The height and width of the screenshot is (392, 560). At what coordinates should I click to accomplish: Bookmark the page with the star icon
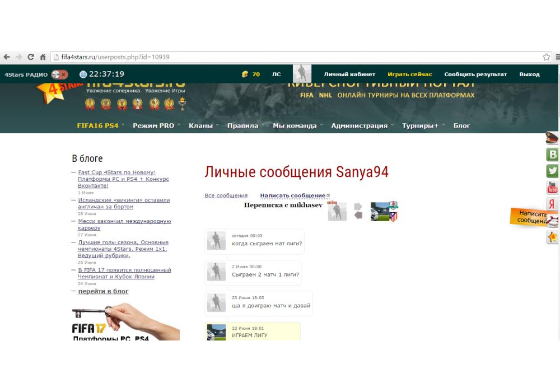(546, 57)
